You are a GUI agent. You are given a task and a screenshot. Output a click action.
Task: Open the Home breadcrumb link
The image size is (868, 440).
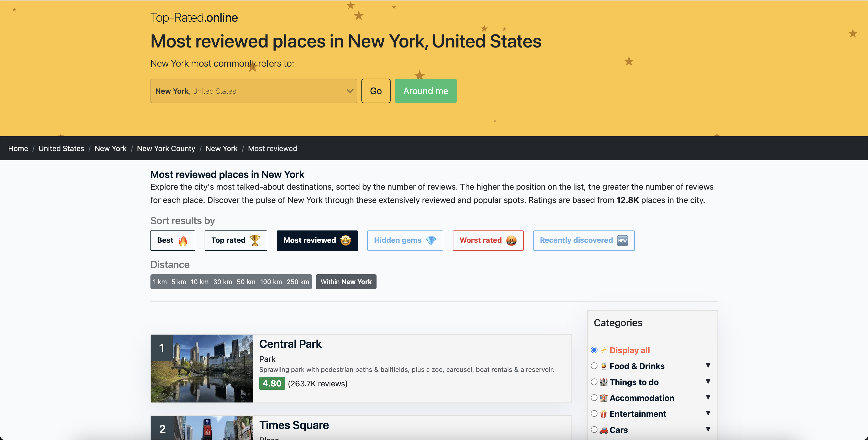(18, 149)
